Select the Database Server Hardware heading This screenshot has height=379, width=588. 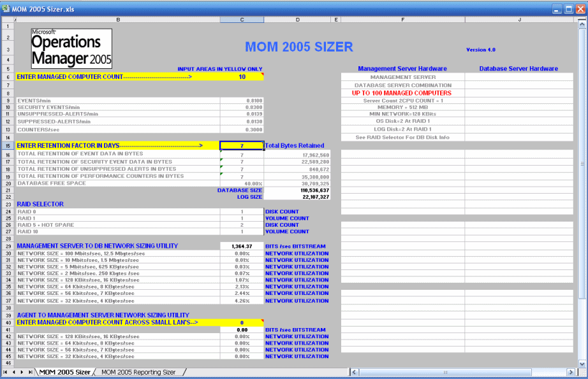click(518, 69)
